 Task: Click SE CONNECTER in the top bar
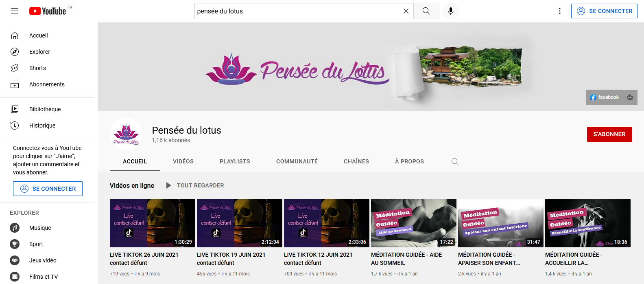pyautogui.click(x=604, y=11)
